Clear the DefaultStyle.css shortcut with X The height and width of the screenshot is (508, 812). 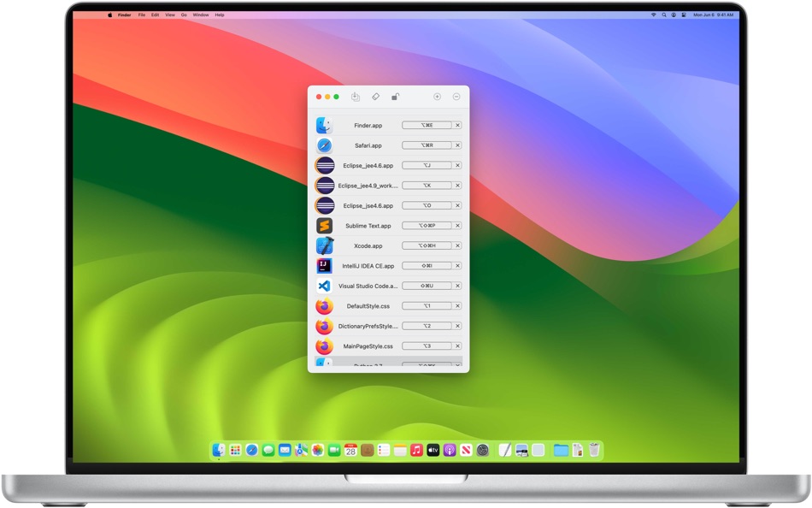point(458,306)
